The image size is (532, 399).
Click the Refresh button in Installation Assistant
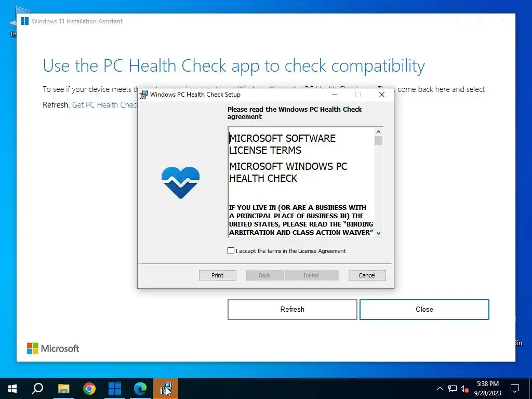pos(292,310)
